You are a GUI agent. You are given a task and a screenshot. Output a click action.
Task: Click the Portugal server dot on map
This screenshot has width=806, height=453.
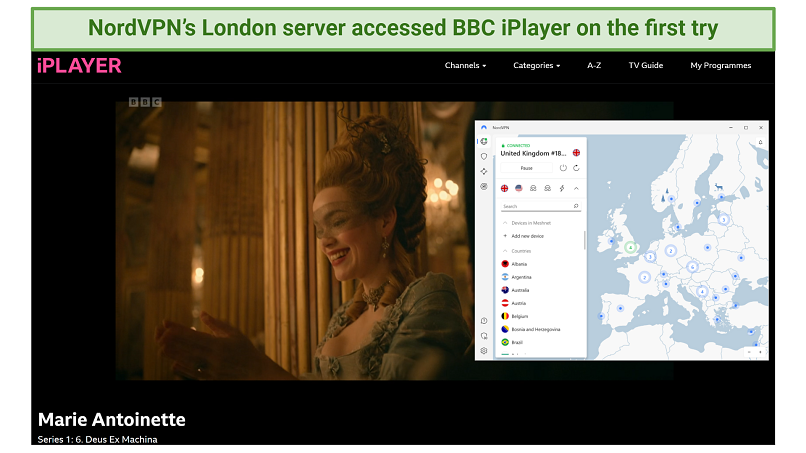click(601, 316)
